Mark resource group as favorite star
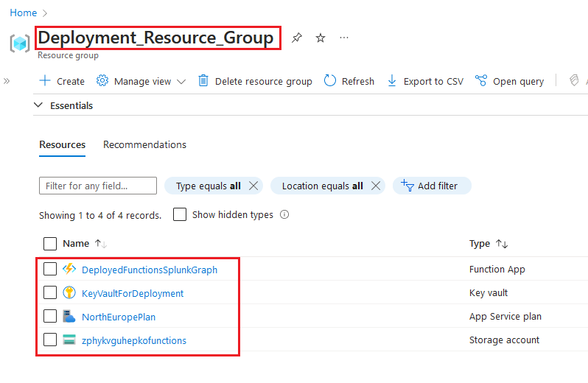Screen dimensions: 588x383 (x=321, y=38)
